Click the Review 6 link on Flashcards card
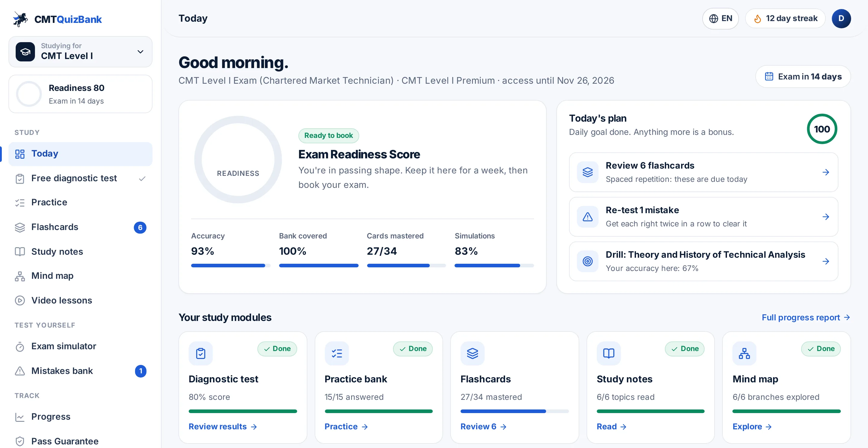Viewport: 868px width, 448px height. click(x=483, y=426)
